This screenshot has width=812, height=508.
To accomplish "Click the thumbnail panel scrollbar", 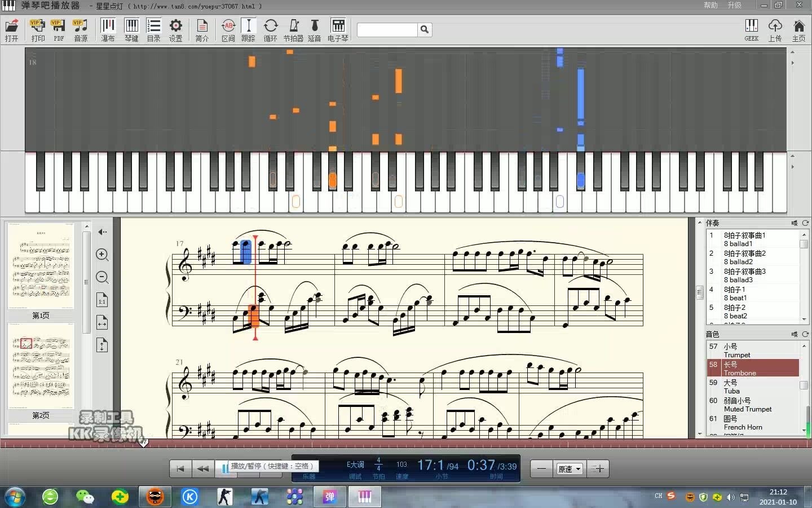I will pyautogui.click(x=86, y=282).
